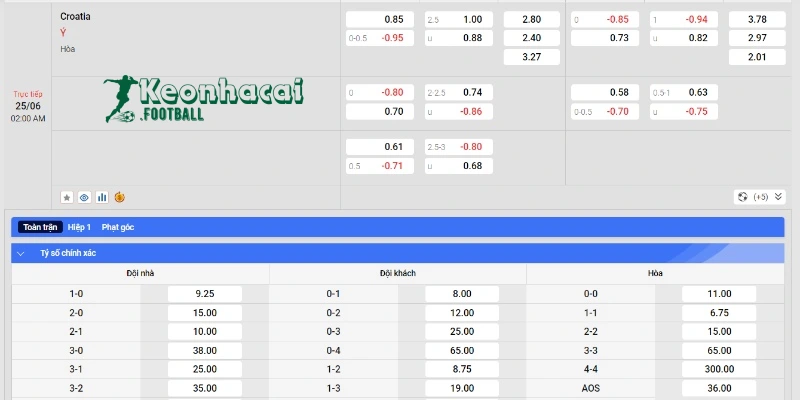Toggle the eye watch icon
The image size is (800, 400).
click(84, 197)
